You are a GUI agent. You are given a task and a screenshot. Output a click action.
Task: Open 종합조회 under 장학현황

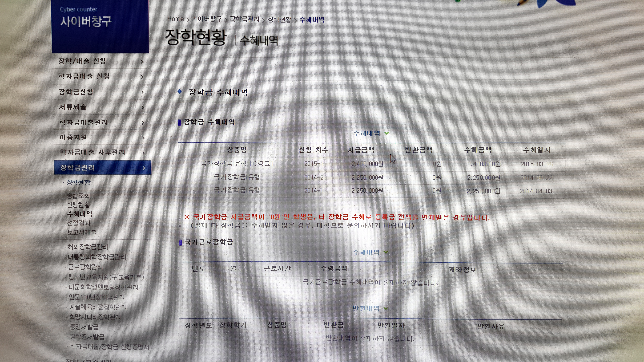[78, 196]
